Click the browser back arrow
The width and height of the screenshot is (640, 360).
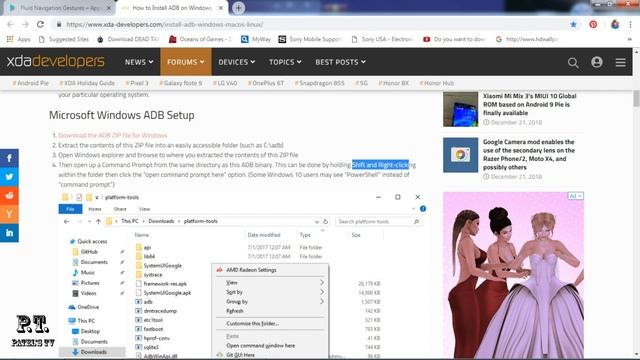tap(10, 24)
